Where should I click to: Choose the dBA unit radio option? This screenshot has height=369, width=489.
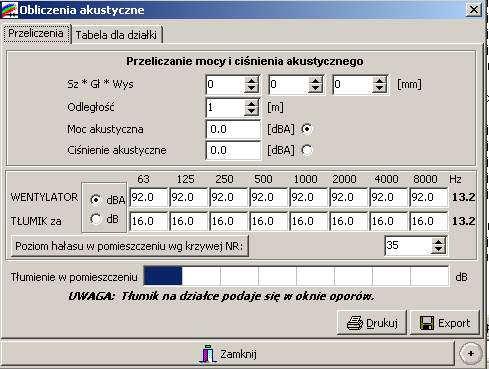[x=96, y=200]
